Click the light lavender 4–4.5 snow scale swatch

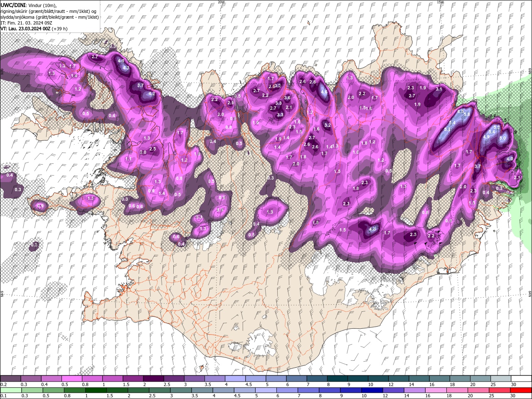235,379
